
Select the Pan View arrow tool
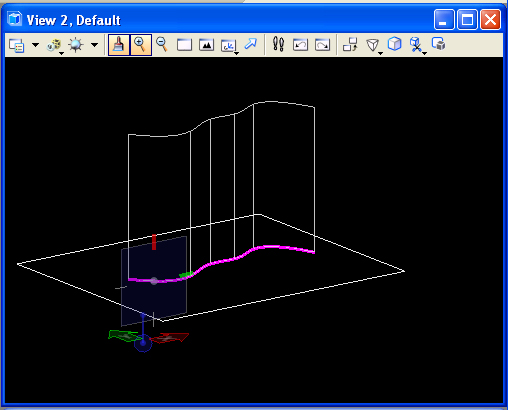[251, 44]
